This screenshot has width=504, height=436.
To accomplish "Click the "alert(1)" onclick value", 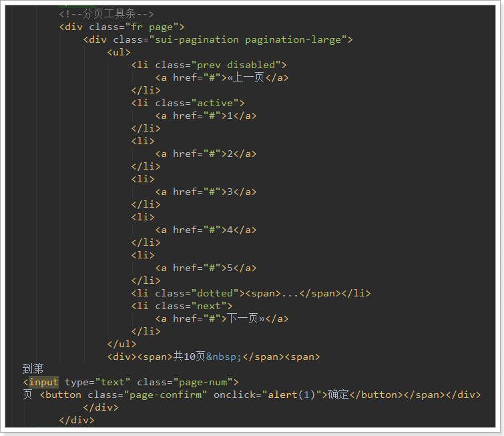I will click(290, 395).
